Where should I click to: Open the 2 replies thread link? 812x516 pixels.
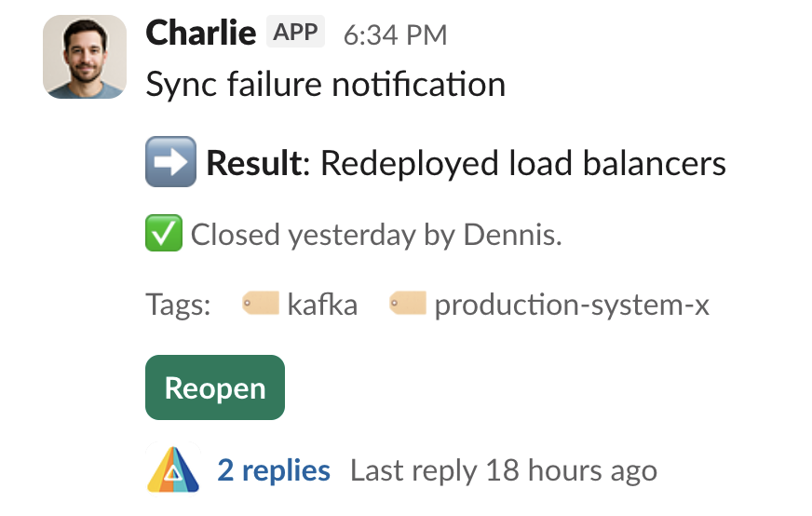[274, 470]
